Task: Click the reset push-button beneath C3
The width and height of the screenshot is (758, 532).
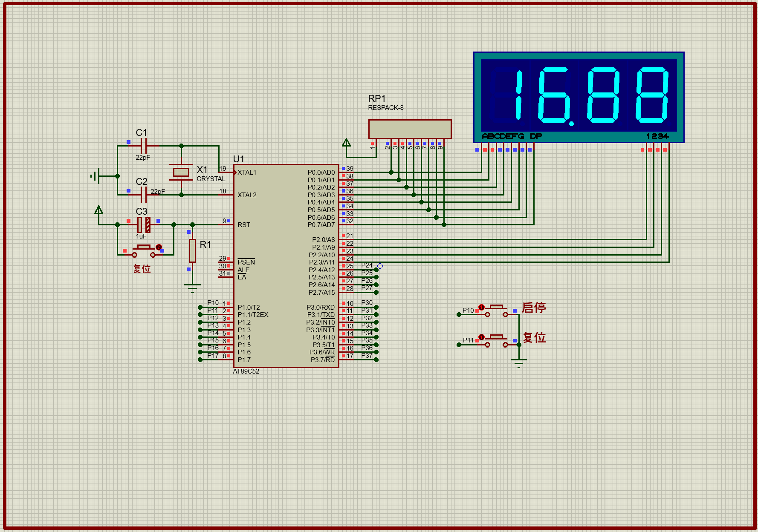Action: coord(144,251)
